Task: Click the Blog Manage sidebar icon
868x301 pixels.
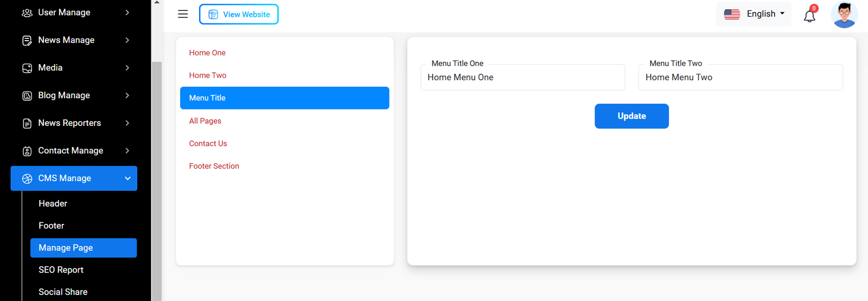Action: point(27,96)
